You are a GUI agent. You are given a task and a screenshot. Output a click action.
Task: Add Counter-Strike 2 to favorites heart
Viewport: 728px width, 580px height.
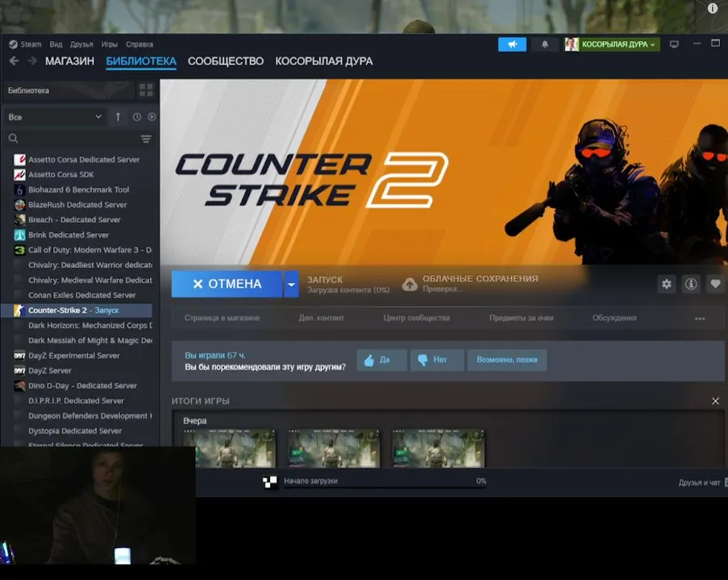(x=715, y=284)
